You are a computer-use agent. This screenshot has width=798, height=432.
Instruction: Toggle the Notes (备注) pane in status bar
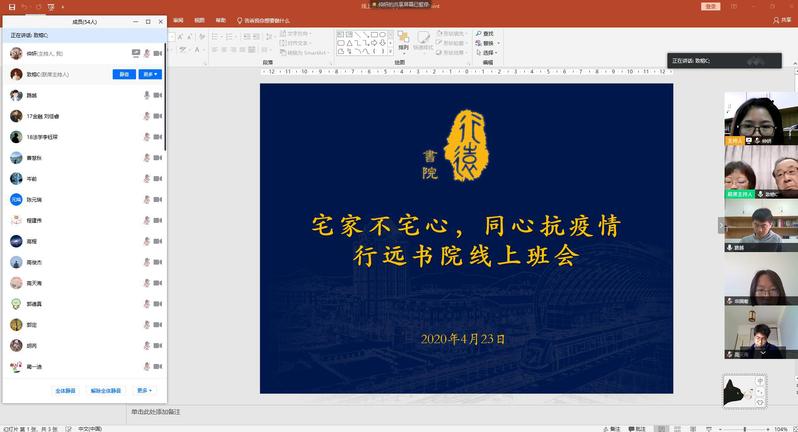tap(612, 428)
